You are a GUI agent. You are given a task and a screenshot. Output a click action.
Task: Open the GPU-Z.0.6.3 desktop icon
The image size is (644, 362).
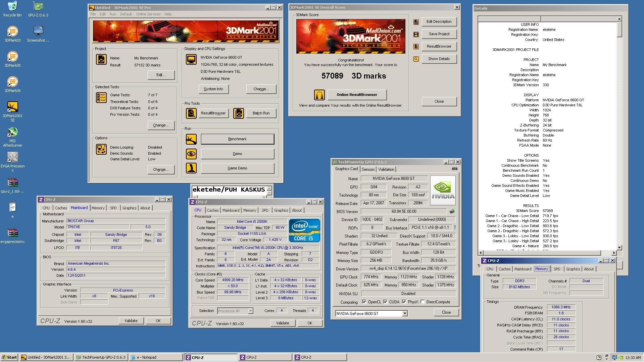(38, 9)
